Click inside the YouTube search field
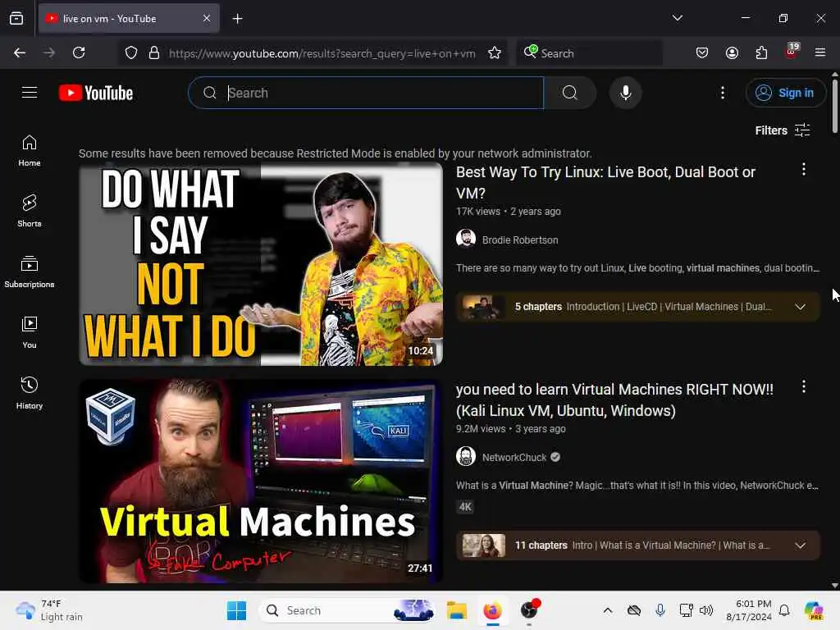Viewport: 840px width, 630px height. 366,93
